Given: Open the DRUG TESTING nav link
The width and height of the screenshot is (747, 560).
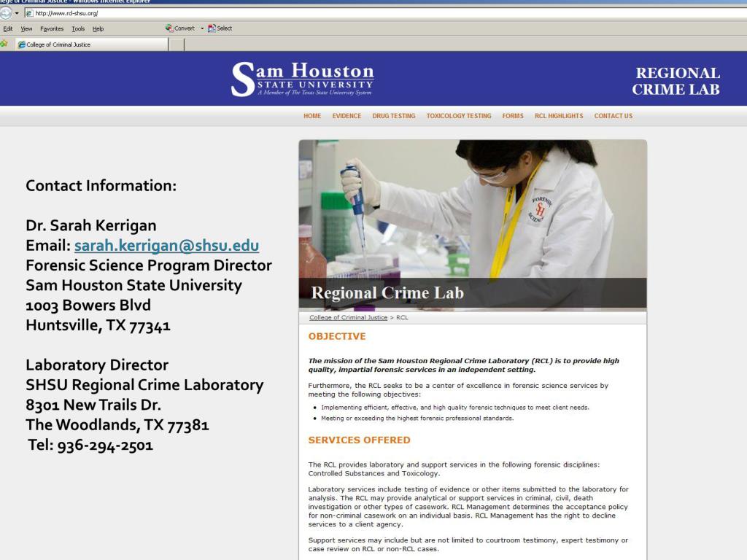Looking at the screenshot, I should coord(393,116).
